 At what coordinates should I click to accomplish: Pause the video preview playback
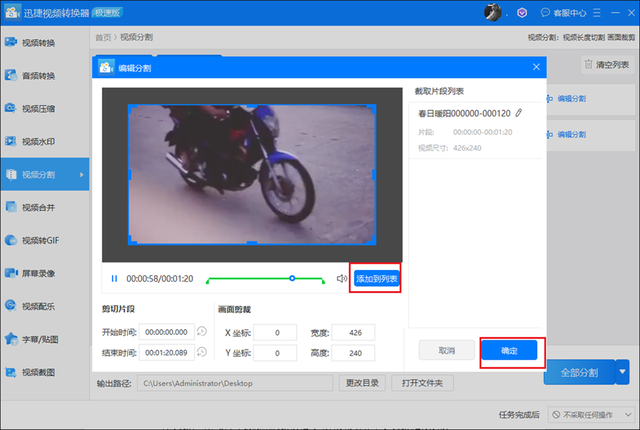114,278
